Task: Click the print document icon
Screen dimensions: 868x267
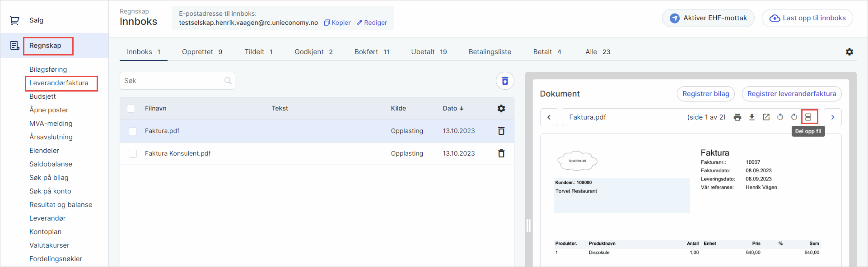Action: click(x=737, y=117)
